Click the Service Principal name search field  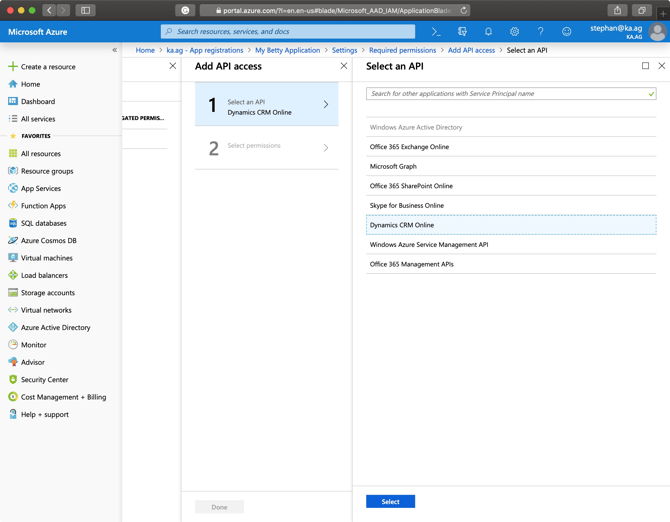pyautogui.click(x=511, y=94)
